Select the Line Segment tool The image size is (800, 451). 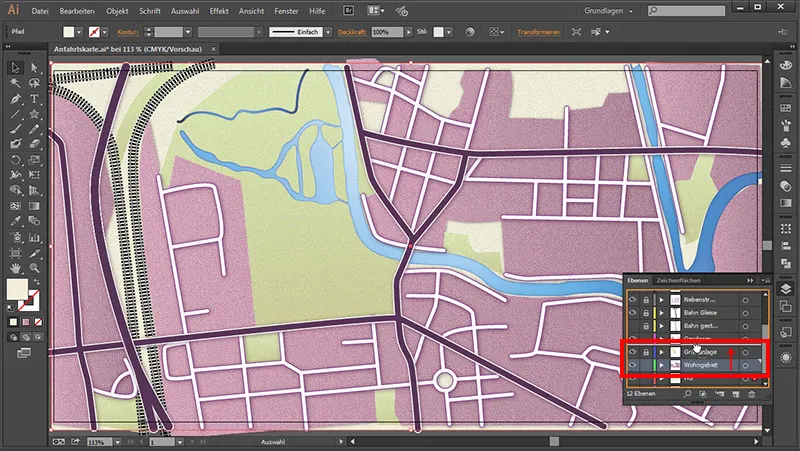tap(15, 114)
